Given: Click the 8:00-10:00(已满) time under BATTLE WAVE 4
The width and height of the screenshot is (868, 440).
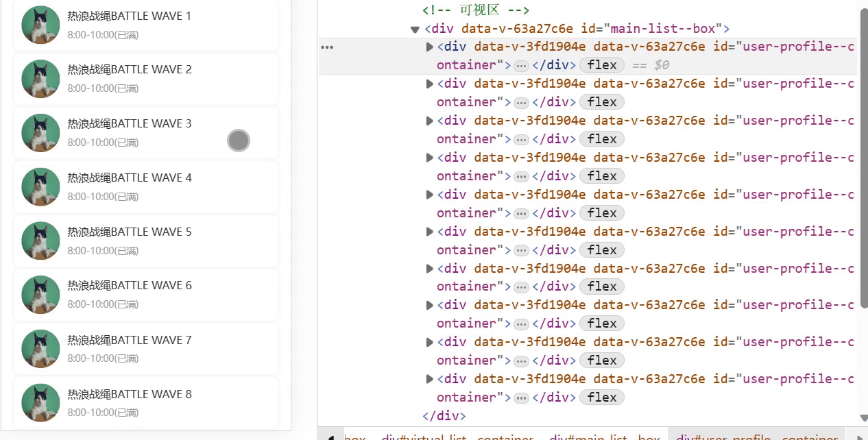Looking at the screenshot, I should point(103,197).
